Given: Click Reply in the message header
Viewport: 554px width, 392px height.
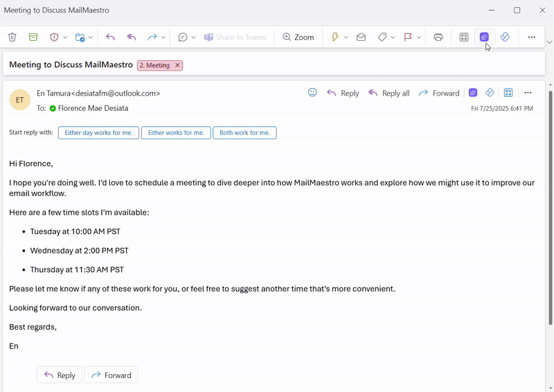Looking at the screenshot, I should pyautogui.click(x=343, y=93).
